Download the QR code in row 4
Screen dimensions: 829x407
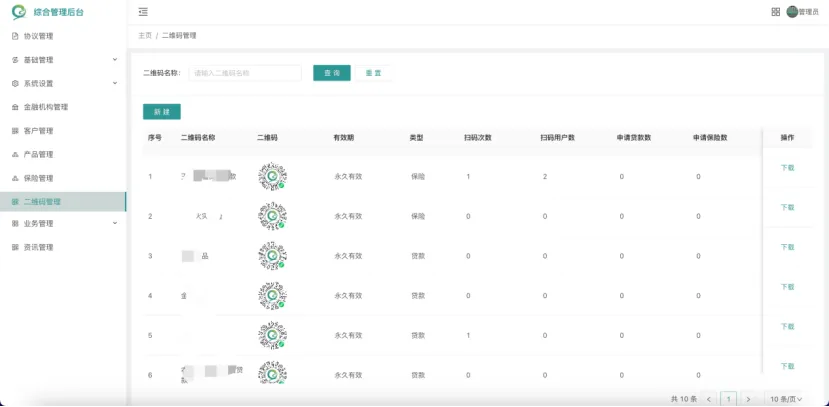click(787, 287)
